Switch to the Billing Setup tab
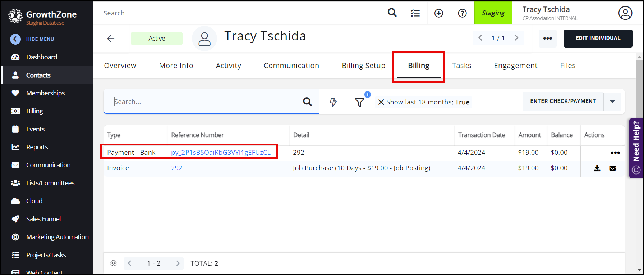 tap(363, 66)
